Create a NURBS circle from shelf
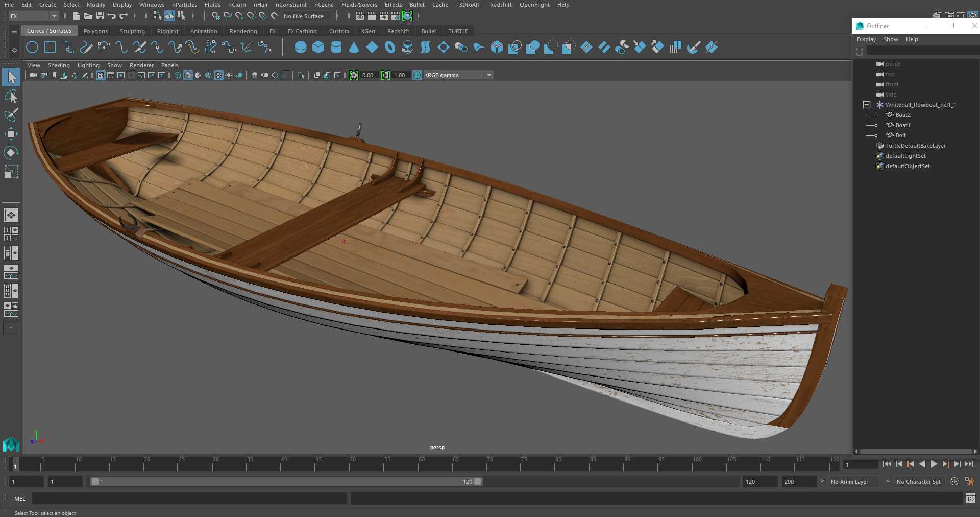 (x=32, y=48)
